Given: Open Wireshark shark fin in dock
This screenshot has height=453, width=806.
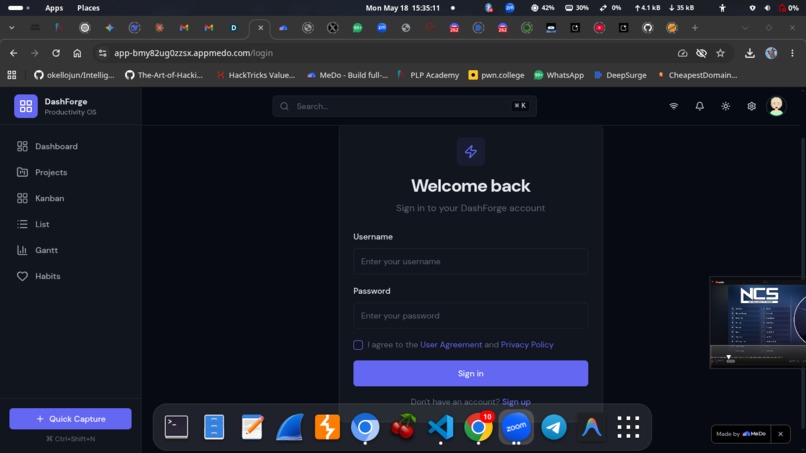Looking at the screenshot, I should pyautogui.click(x=289, y=427).
